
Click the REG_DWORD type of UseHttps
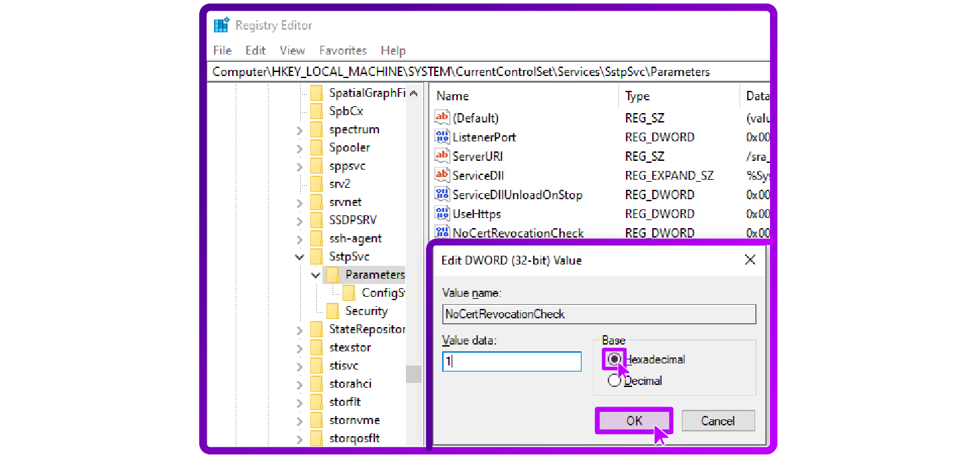[x=660, y=213]
